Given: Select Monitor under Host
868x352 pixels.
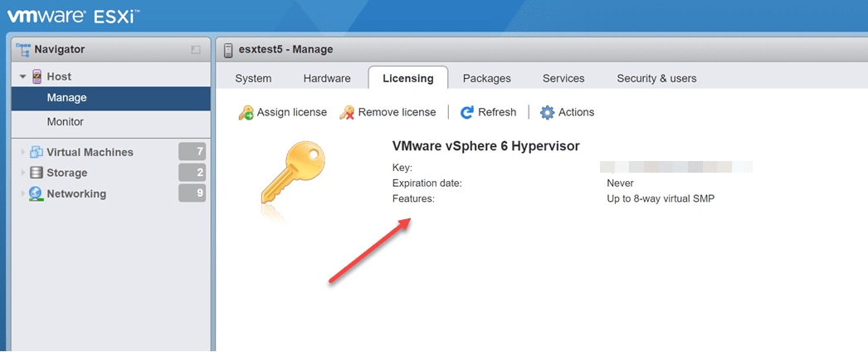Looking at the screenshot, I should coord(66,122).
